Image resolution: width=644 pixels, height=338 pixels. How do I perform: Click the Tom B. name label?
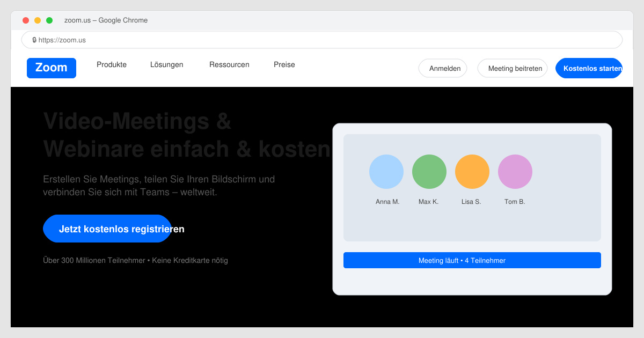[x=515, y=202]
